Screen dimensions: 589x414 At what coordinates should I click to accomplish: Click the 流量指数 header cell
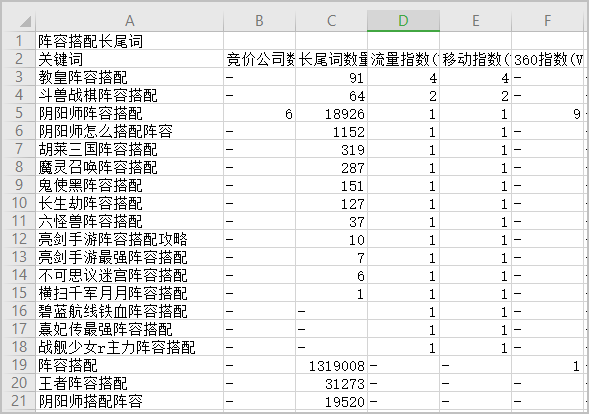[x=403, y=59]
